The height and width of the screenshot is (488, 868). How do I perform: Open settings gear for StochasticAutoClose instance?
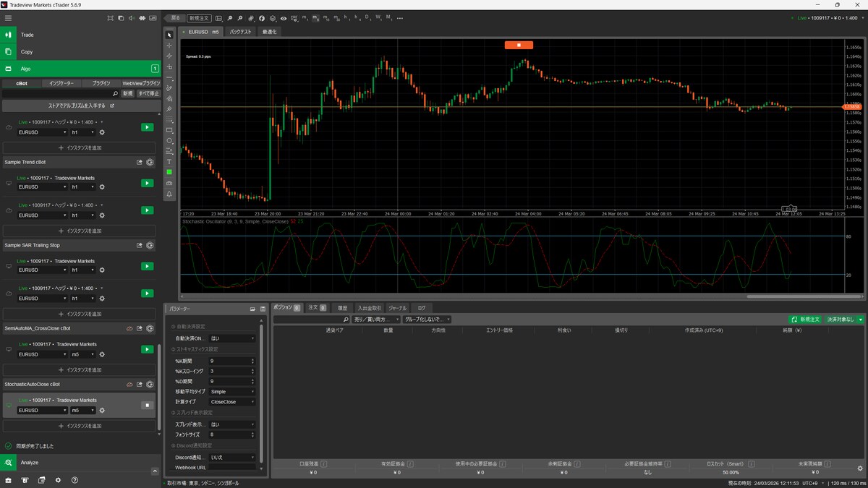(x=102, y=410)
